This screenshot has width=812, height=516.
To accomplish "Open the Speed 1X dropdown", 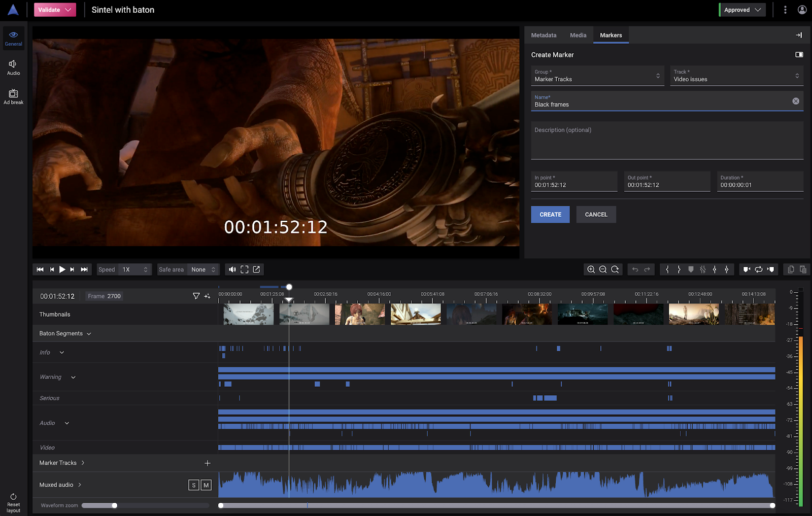I will pyautogui.click(x=134, y=269).
